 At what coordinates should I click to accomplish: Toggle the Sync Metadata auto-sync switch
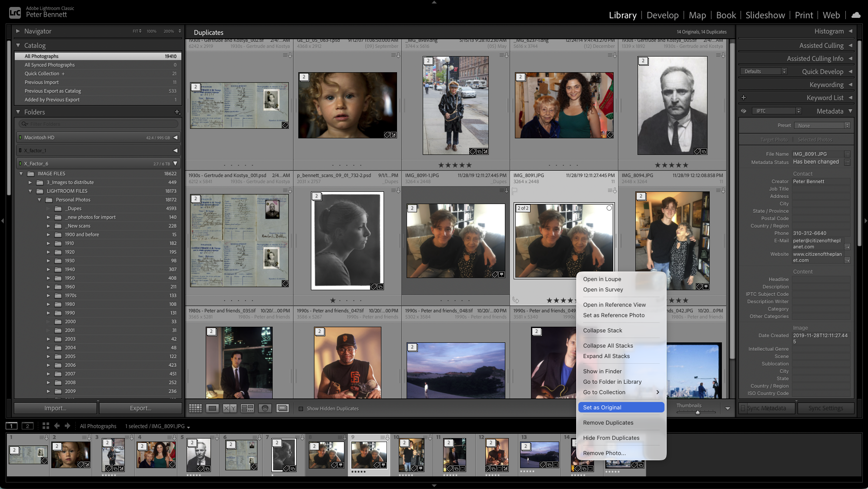tap(743, 408)
